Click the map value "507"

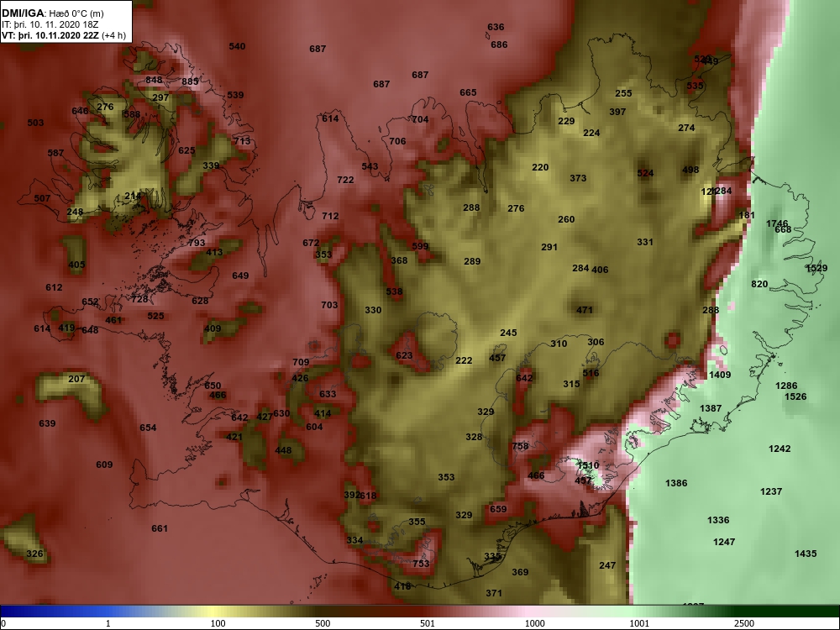[x=42, y=198]
